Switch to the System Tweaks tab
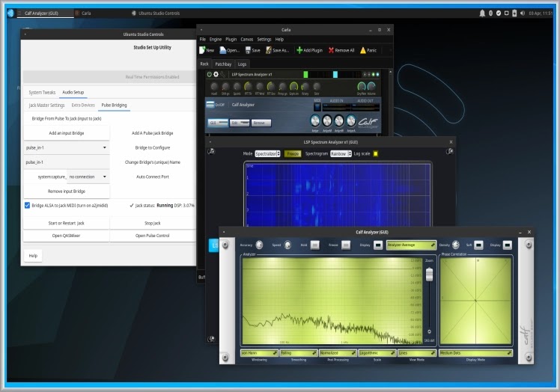The width and height of the screenshot is (560, 392). [x=42, y=92]
